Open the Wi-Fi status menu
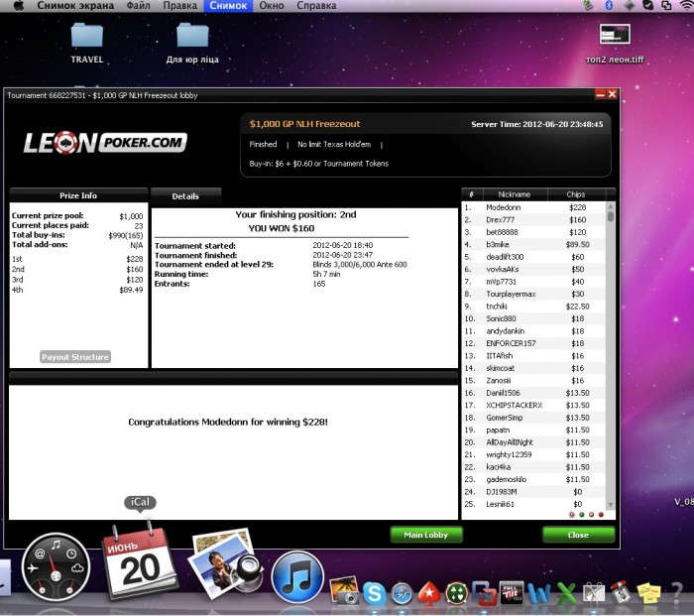Screen dimensions: 694x616 pos(686,5)
